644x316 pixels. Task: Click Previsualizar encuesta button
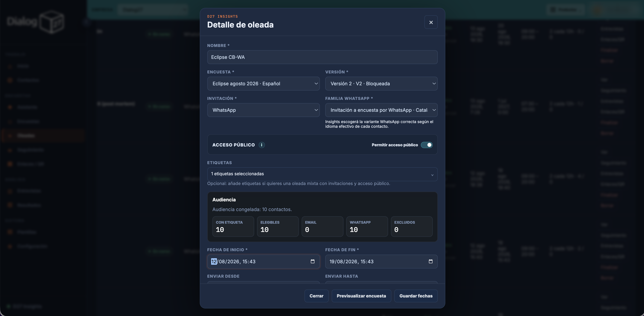tap(361, 296)
